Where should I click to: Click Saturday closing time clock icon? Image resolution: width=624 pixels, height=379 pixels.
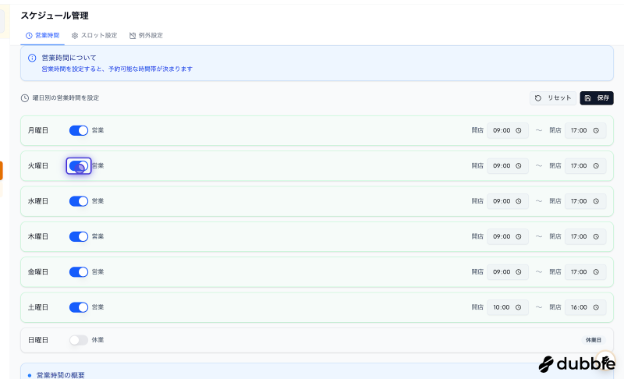(596, 307)
